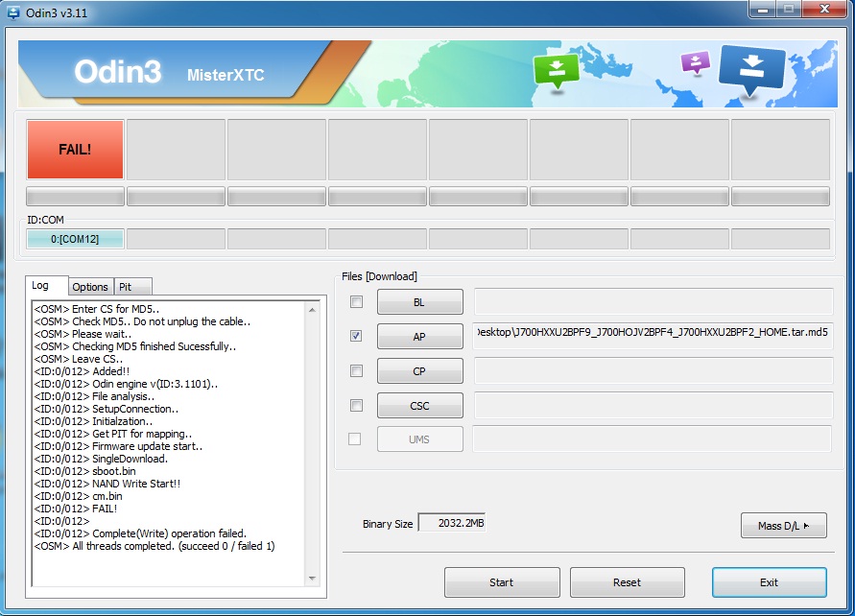Click the 'ID:COM' group label
The height and width of the screenshot is (616, 855).
[x=46, y=220]
